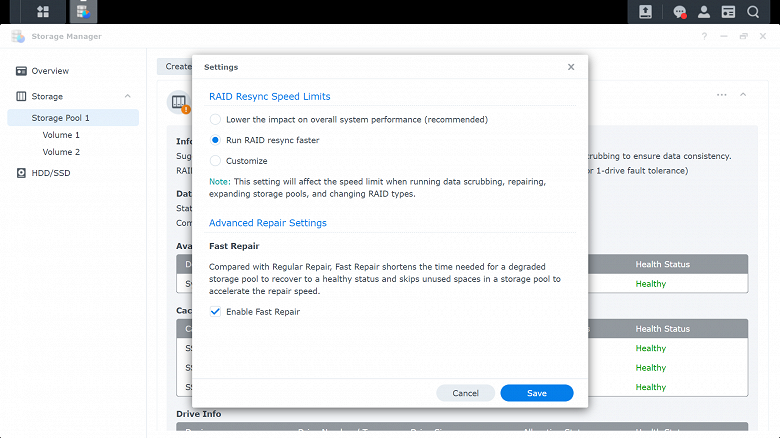
Task: Collapse the Storage section in sidebar
Action: 128,96
